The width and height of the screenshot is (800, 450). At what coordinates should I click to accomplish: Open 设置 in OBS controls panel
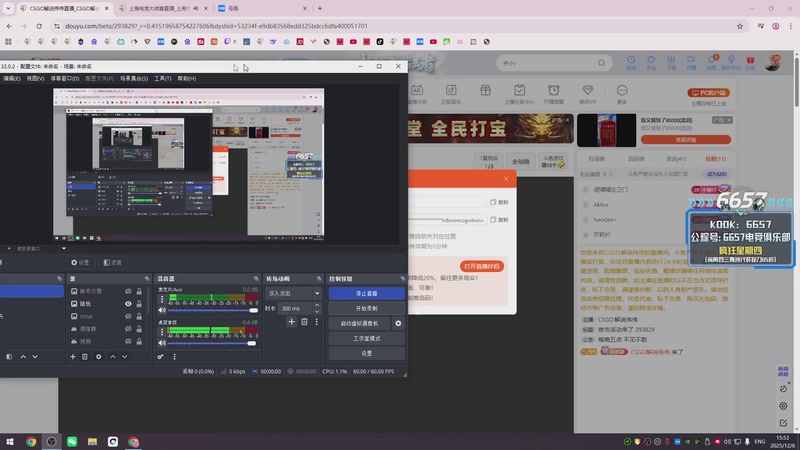pos(366,353)
